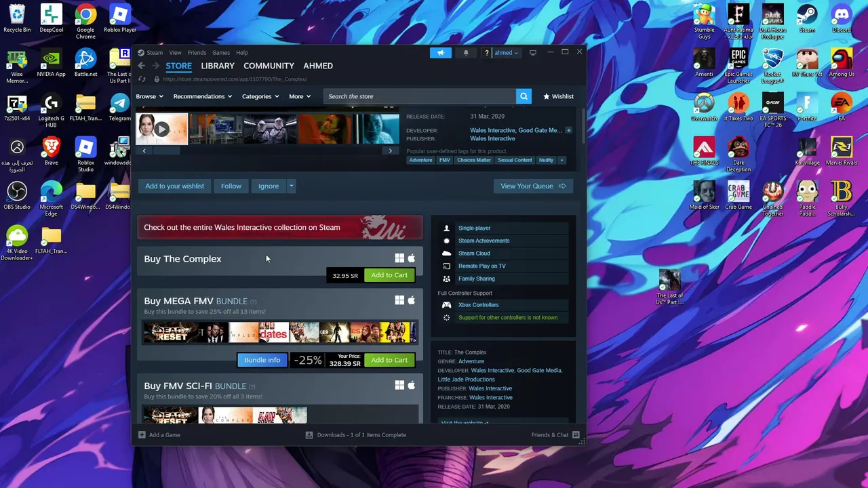Click the Downloads status icon
868x488 pixels.
point(309,435)
